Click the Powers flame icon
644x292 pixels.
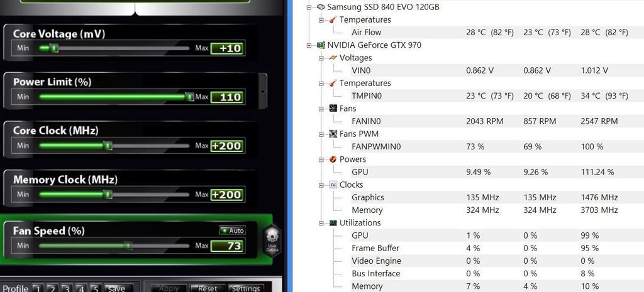tap(333, 159)
